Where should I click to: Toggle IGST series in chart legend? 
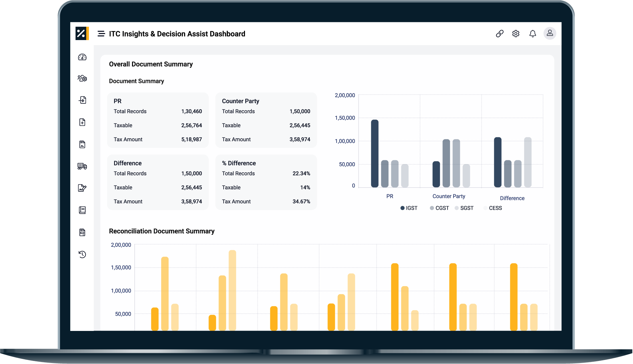[x=409, y=208]
